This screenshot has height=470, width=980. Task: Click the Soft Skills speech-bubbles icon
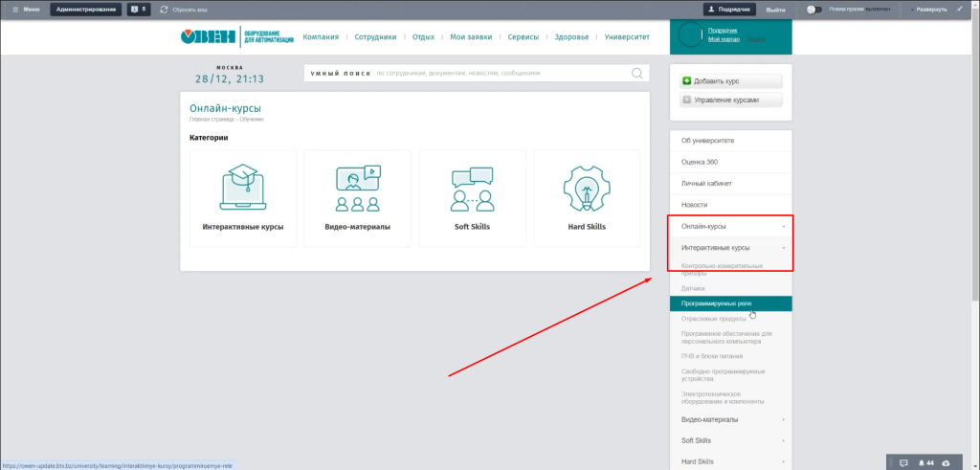pyautogui.click(x=472, y=189)
